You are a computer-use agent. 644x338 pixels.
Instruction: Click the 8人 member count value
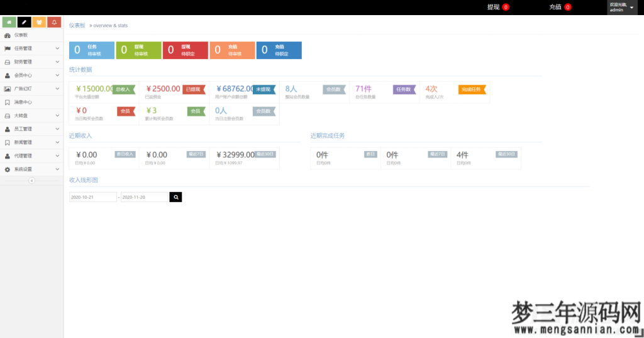coord(291,89)
